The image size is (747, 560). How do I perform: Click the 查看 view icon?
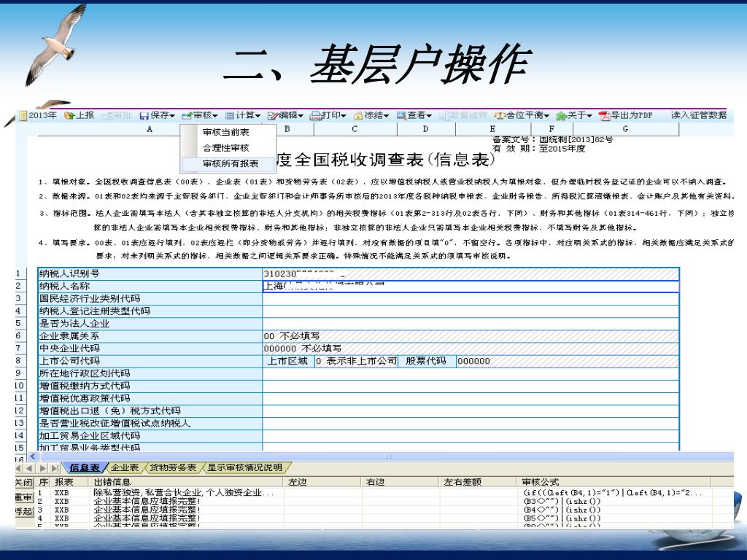(x=401, y=116)
